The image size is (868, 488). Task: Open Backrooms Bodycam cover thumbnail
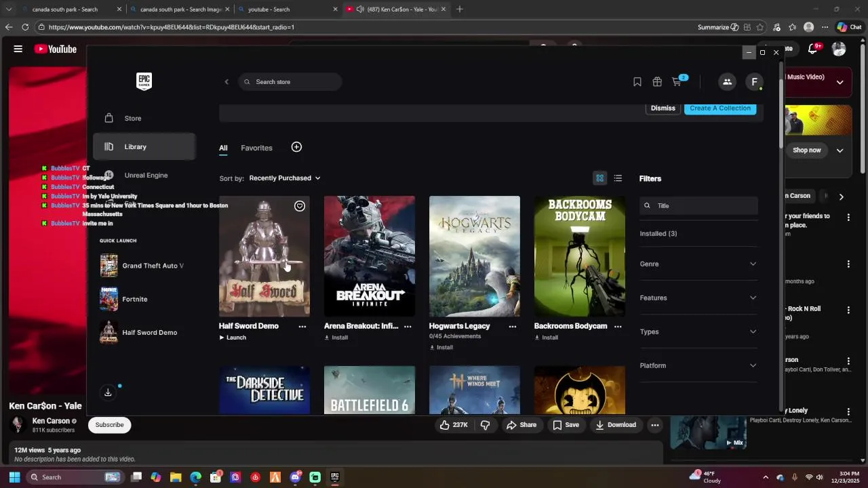click(580, 256)
